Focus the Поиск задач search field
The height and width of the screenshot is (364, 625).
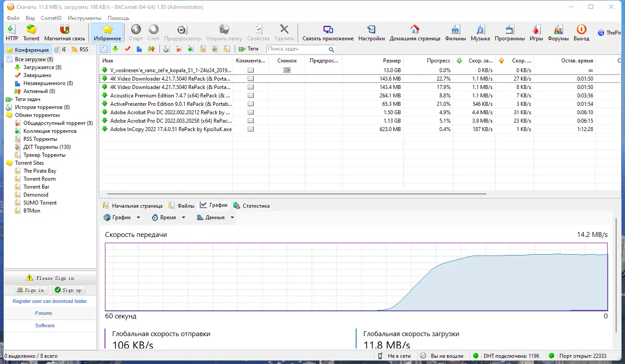click(x=297, y=49)
